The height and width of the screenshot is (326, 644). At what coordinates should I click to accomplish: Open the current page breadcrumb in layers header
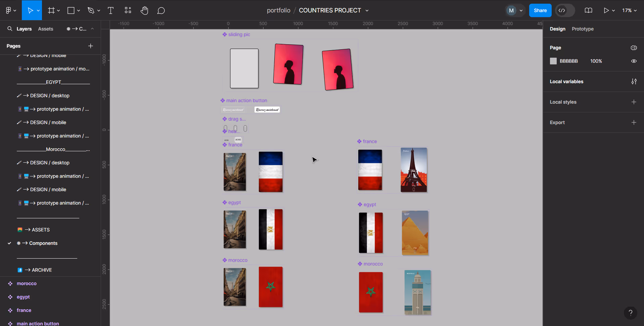pos(77,29)
